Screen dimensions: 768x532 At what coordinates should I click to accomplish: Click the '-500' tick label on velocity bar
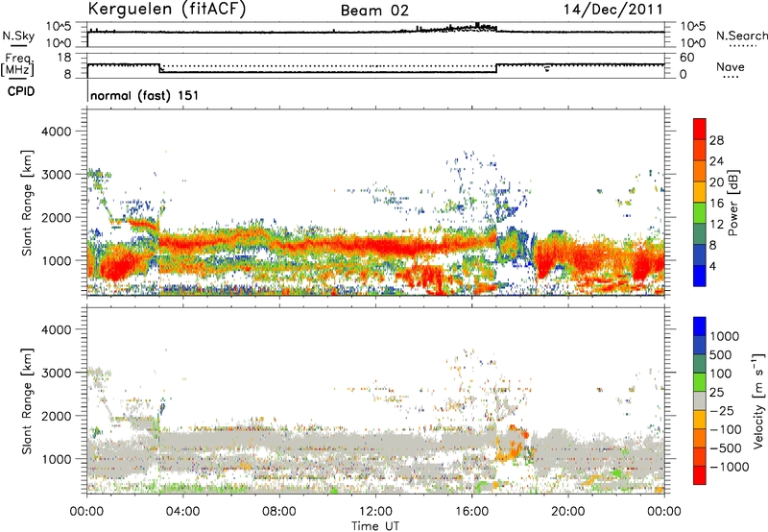(x=726, y=448)
